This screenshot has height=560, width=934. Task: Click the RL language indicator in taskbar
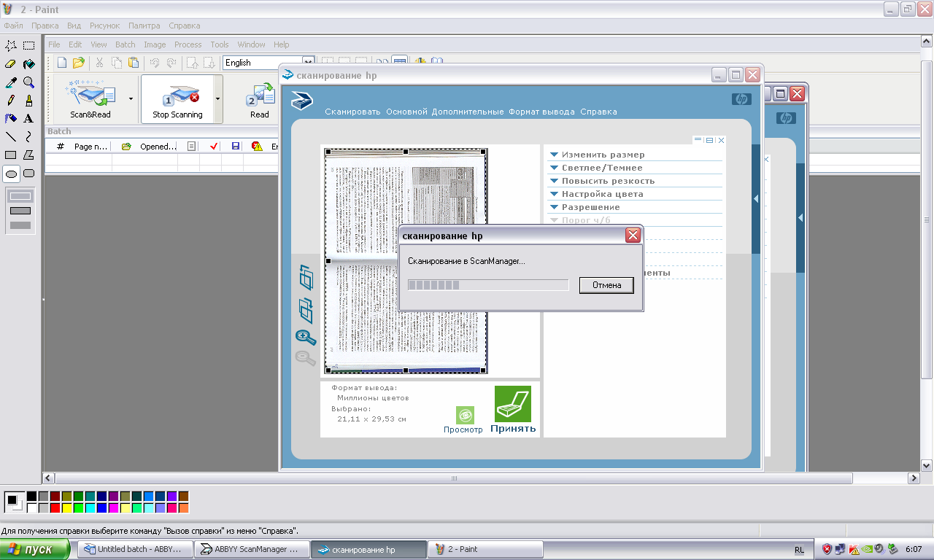click(800, 549)
